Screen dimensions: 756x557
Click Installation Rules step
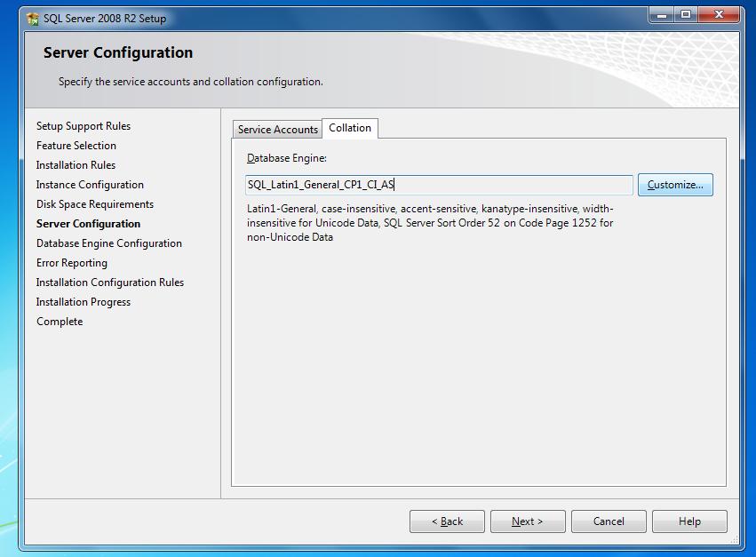76,165
